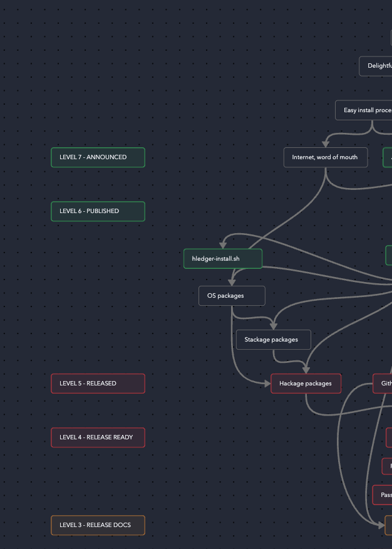Click the arrowhead entering top of hledger-install.sh
The width and height of the screenshot is (392, 549).
click(x=223, y=245)
